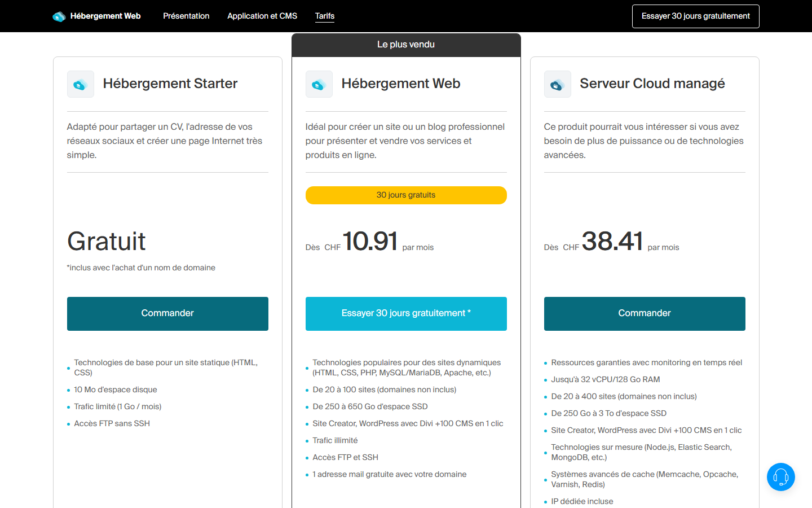The width and height of the screenshot is (812, 508).
Task: Click Commander under Hébergement Starter
Action: (x=167, y=314)
